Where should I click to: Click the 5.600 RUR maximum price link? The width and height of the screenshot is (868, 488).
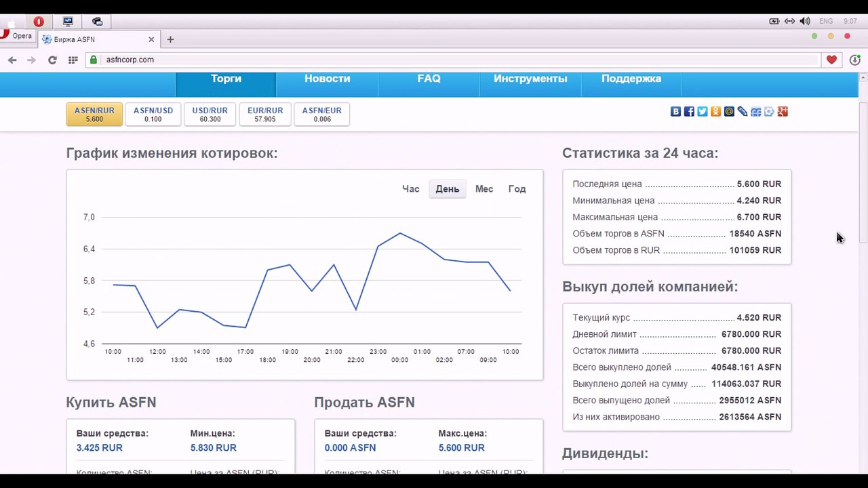[462, 448]
